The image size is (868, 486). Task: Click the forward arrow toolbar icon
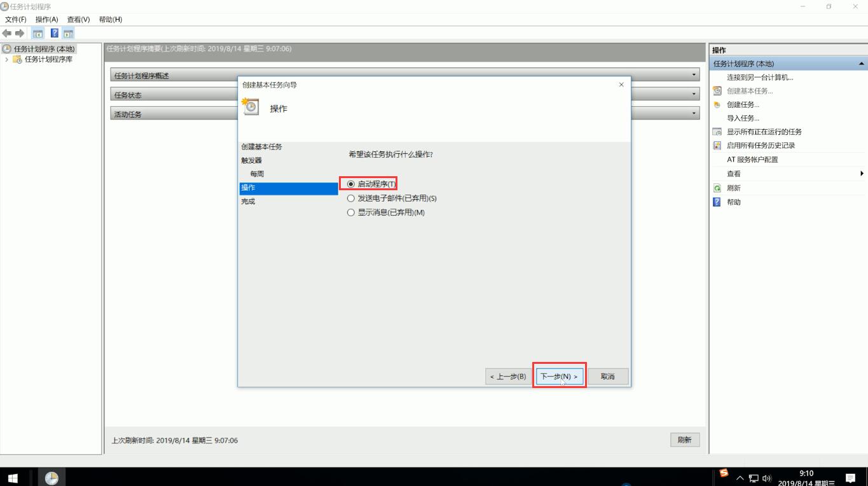(x=20, y=33)
